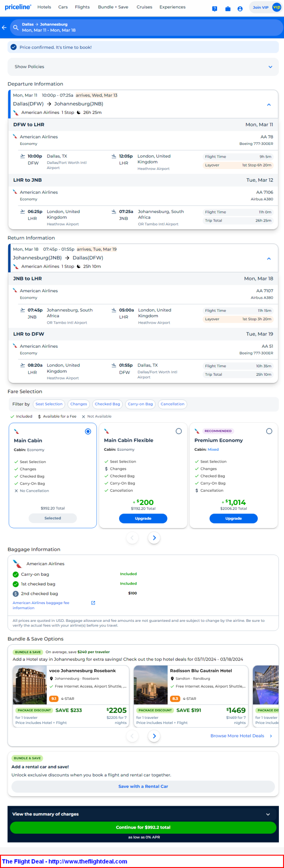Open voco Johannesburg Rosebank hotel photo
The height and width of the screenshot is (868, 284).
(x=30, y=685)
